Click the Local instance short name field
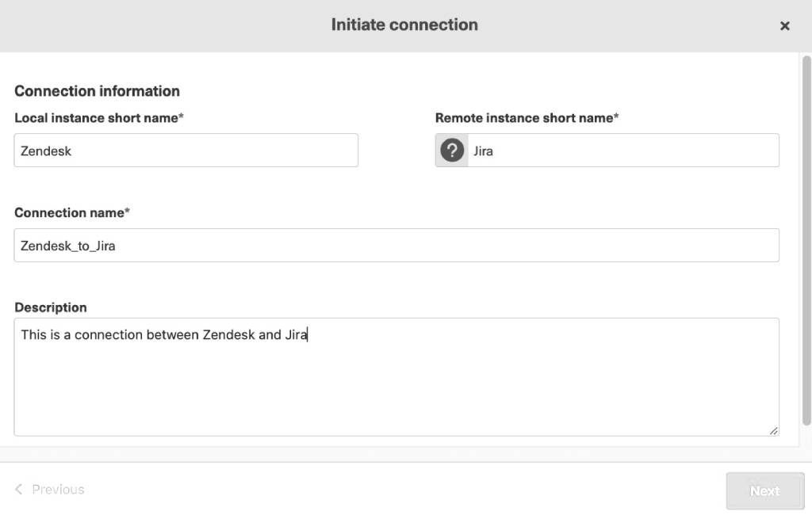The image size is (812, 515). (x=186, y=150)
